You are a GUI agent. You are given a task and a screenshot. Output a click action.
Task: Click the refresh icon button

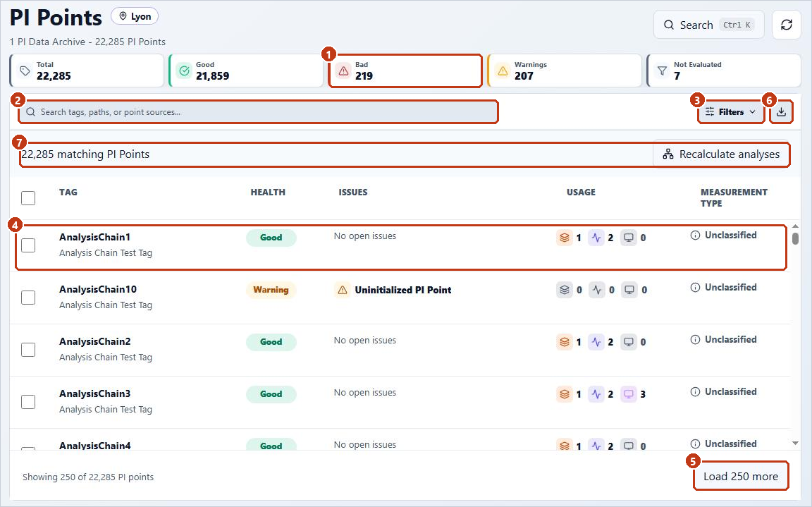pyautogui.click(x=786, y=25)
